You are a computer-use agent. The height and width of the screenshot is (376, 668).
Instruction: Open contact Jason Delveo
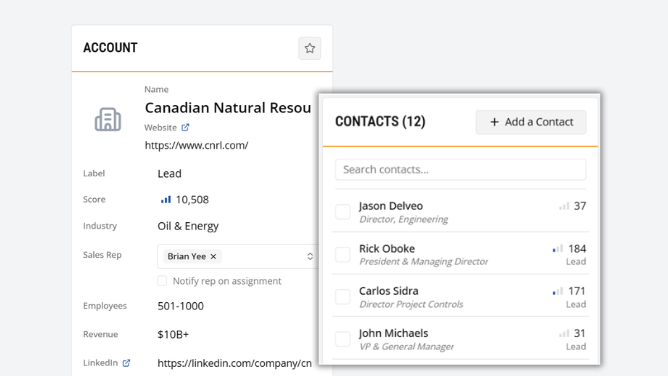[391, 206]
